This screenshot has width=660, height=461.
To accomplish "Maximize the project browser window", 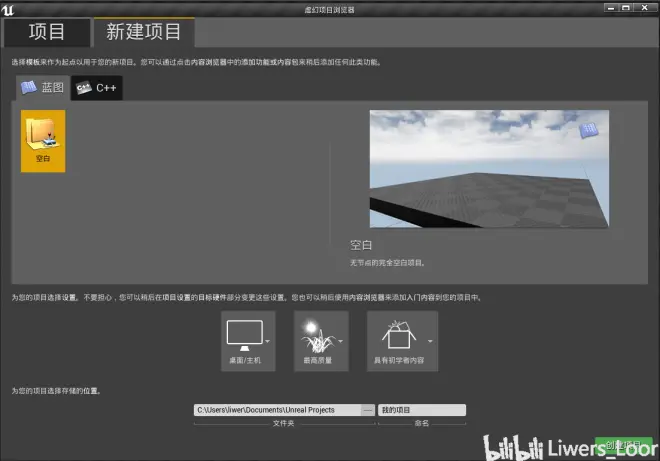I will click(626, 8).
